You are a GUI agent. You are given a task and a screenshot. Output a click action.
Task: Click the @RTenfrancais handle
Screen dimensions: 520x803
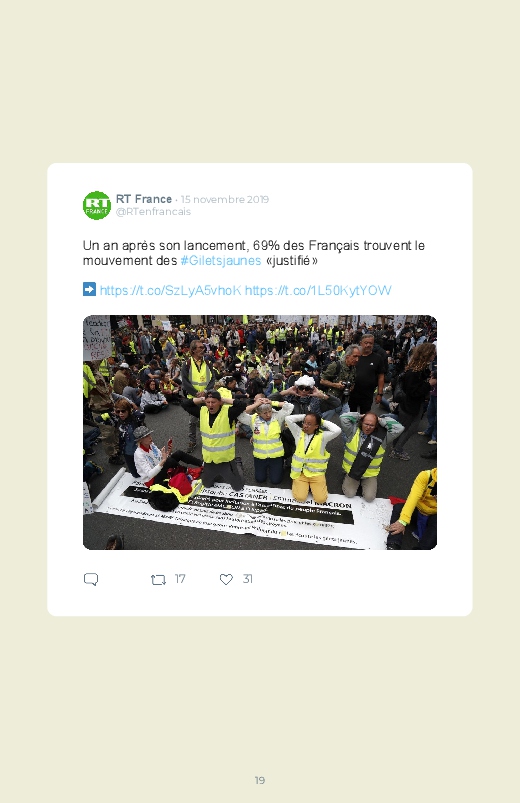pos(153,212)
